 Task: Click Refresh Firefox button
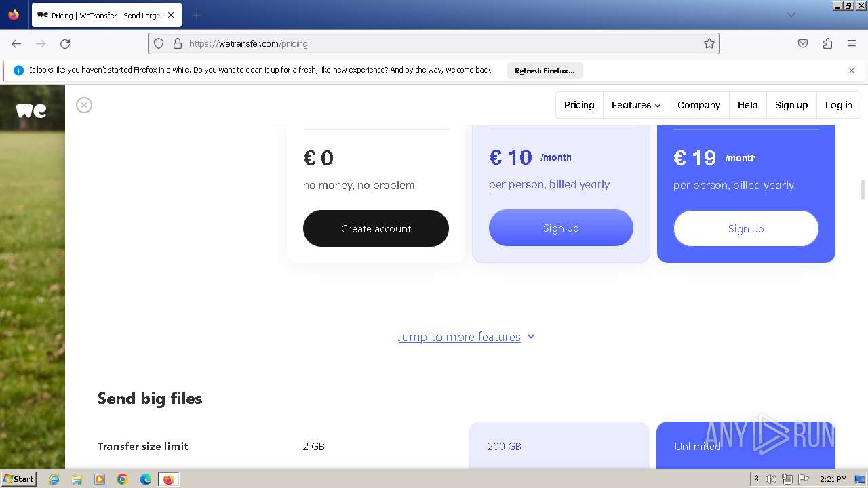pos(545,70)
